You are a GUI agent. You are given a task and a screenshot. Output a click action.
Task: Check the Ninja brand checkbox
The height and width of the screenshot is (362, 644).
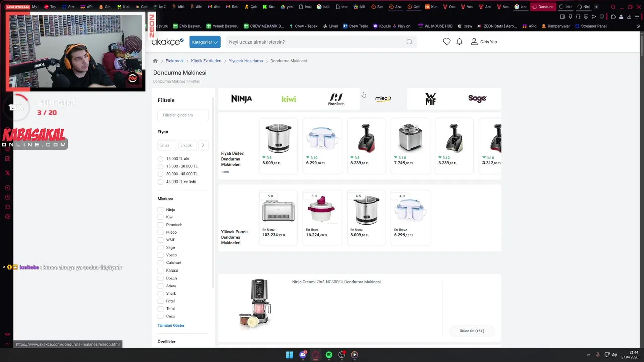click(160, 210)
